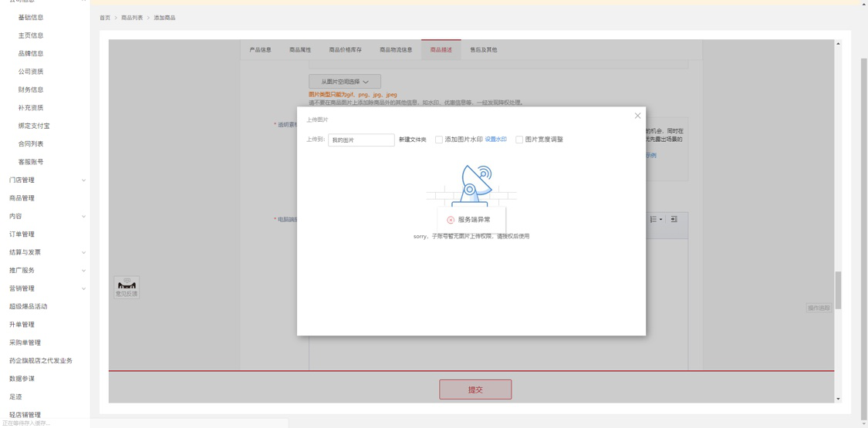Go to 首页 in breadcrumb
This screenshot has height=428, width=868.
click(x=105, y=18)
